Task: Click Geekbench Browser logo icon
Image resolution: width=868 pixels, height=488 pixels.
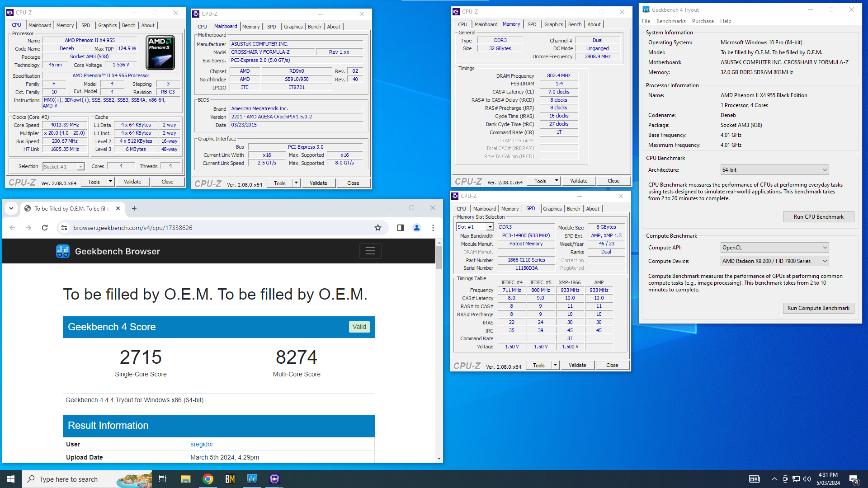Action: [63, 251]
